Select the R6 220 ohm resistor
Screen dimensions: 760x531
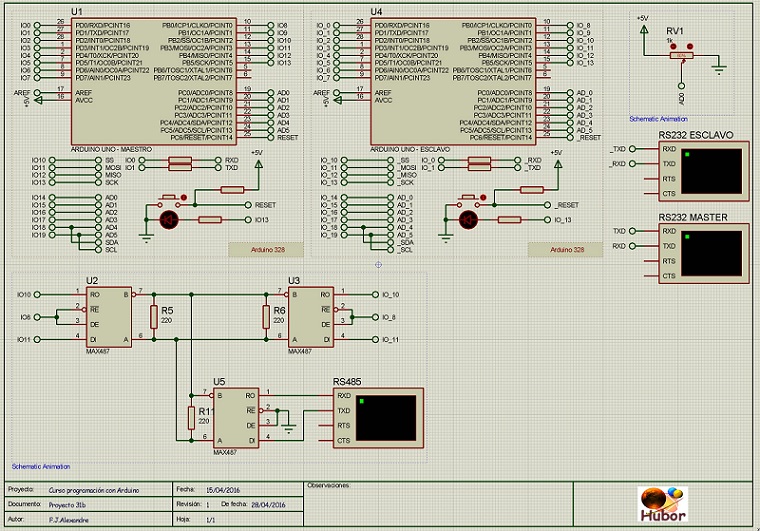tap(266, 317)
